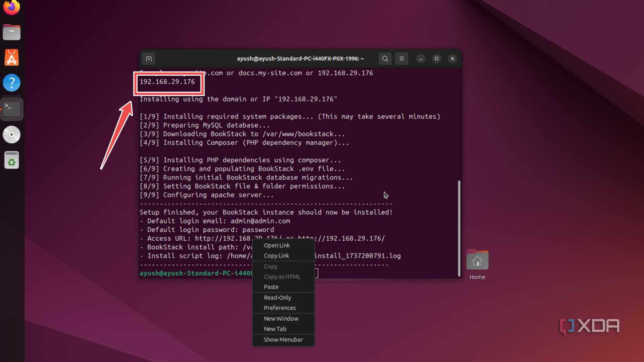The width and height of the screenshot is (644, 362).
Task: Click Open Link in the context menu
Action: pyautogui.click(x=277, y=245)
